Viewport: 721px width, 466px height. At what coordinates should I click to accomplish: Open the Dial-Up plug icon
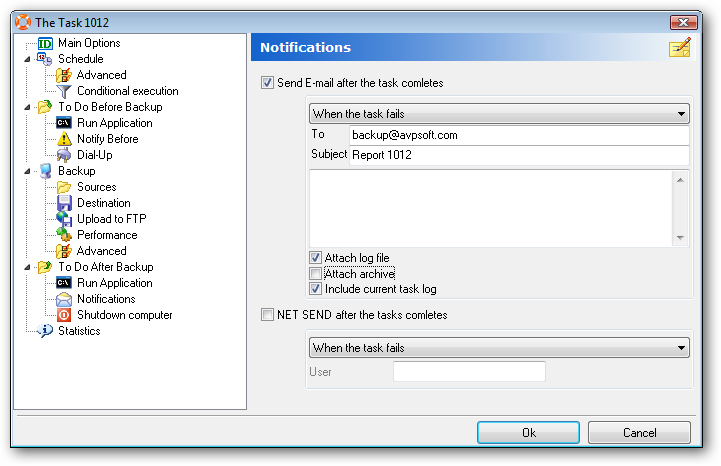coord(64,155)
